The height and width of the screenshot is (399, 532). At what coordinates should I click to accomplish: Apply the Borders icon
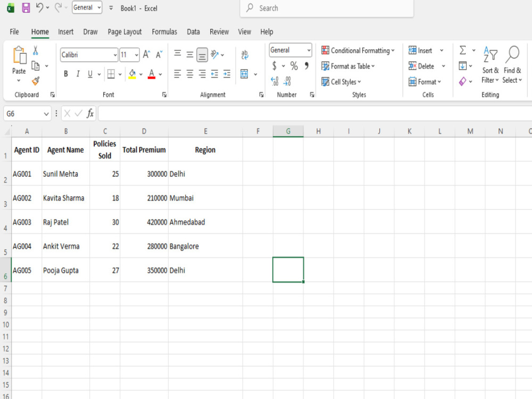click(111, 74)
